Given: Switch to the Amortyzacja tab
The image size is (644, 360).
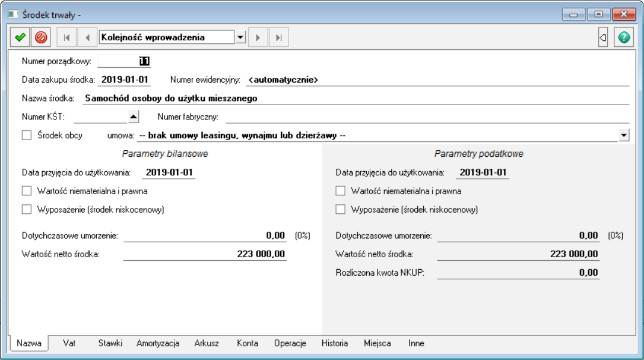Looking at the screenshot, I should point(158,343).
